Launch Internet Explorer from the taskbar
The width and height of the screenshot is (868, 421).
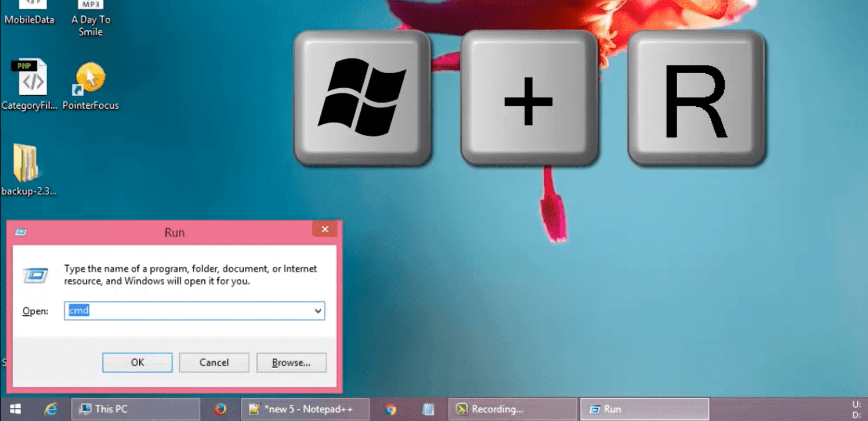(51, 409)
